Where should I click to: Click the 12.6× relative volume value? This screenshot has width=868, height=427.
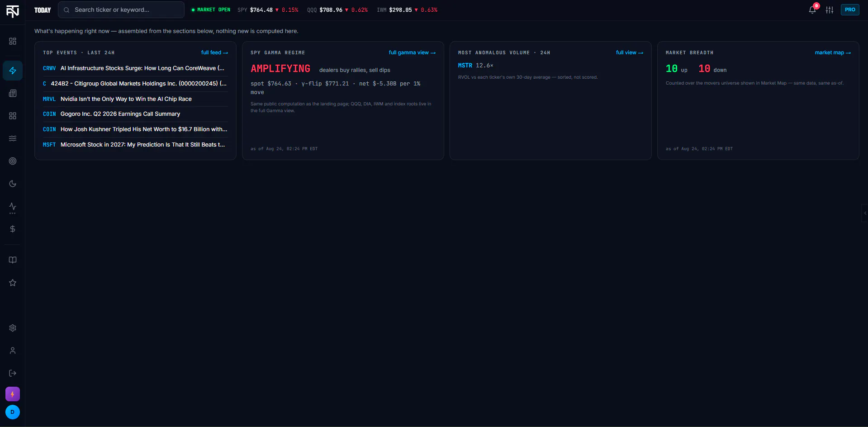pyautogui.click(x=484, y=66)
